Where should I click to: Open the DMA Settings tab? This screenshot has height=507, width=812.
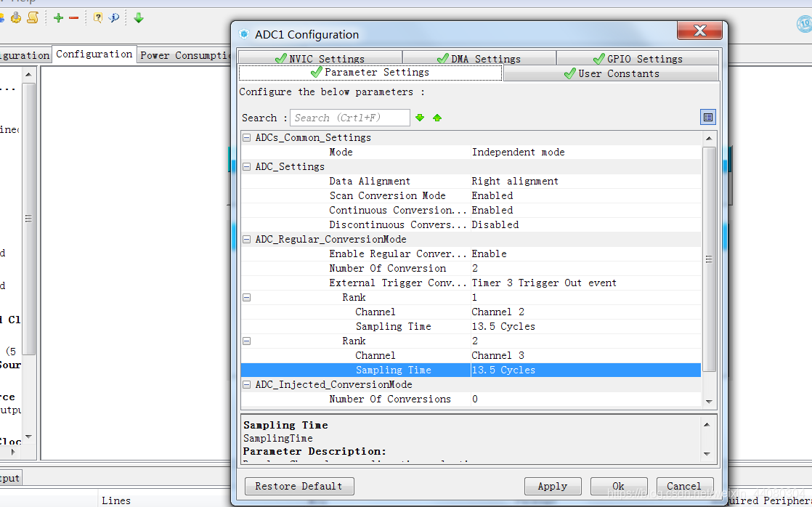coord(479,59)
